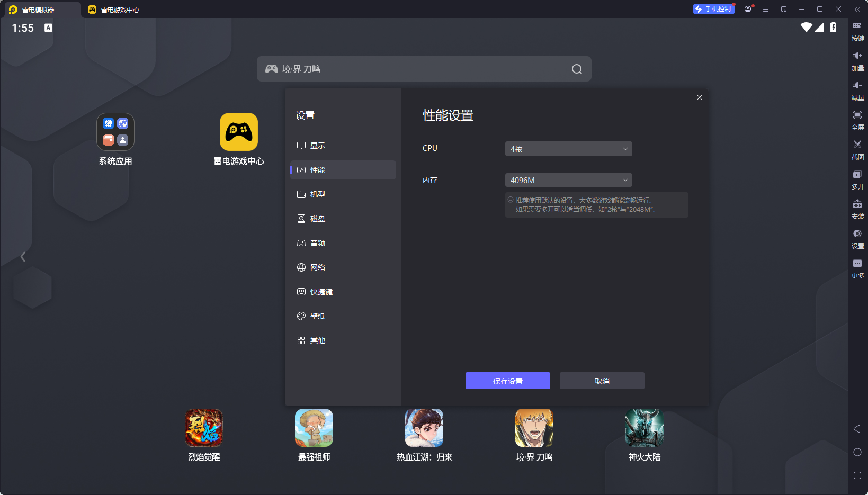
Task: Click the 手机控制 button in title bar
Action: (x=713, y=9)
